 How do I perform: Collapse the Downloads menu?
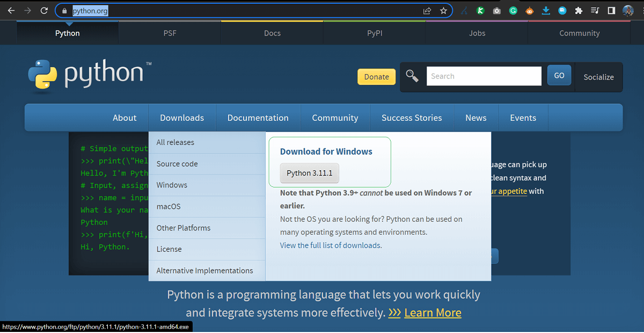tap(182, 118)
